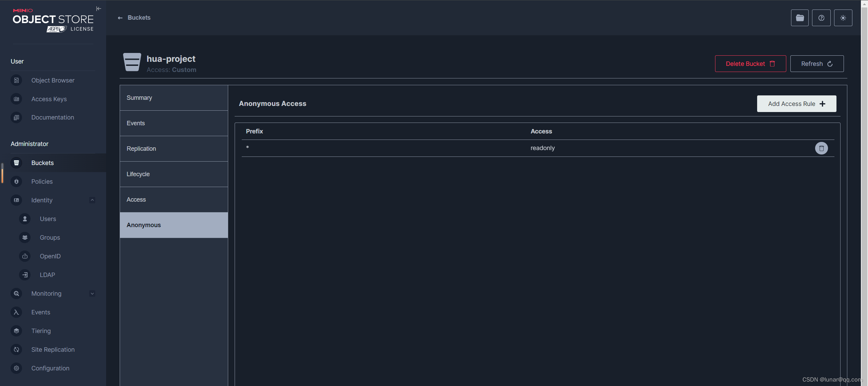Click the Configuration gear icon

coord(16,368)
